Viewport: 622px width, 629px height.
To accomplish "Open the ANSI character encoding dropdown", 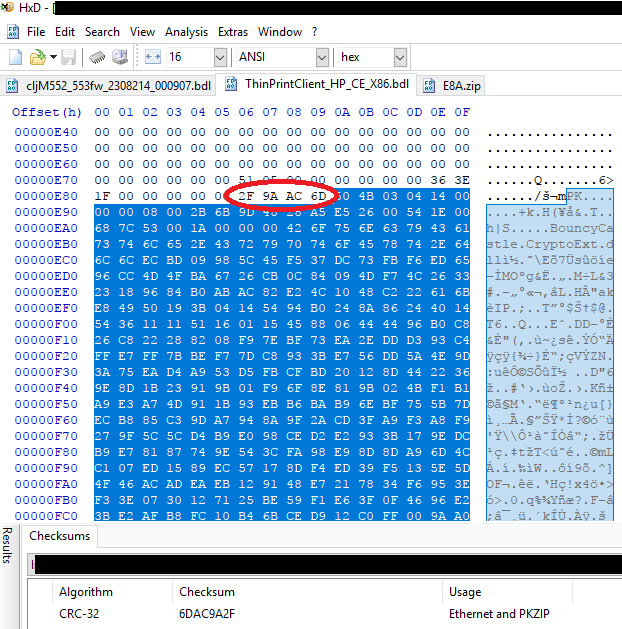I will tap(320, 58).
